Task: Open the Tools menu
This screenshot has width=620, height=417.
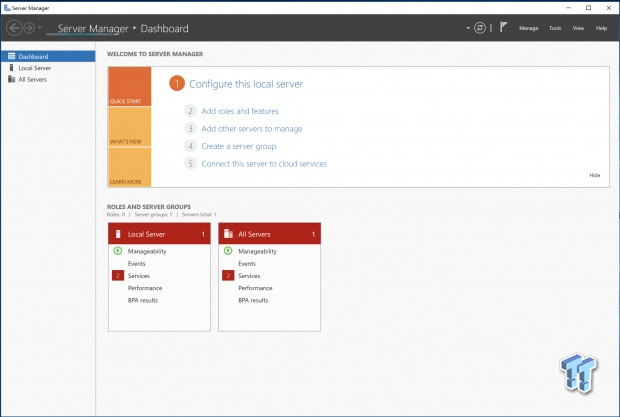Action: point(555,28)
